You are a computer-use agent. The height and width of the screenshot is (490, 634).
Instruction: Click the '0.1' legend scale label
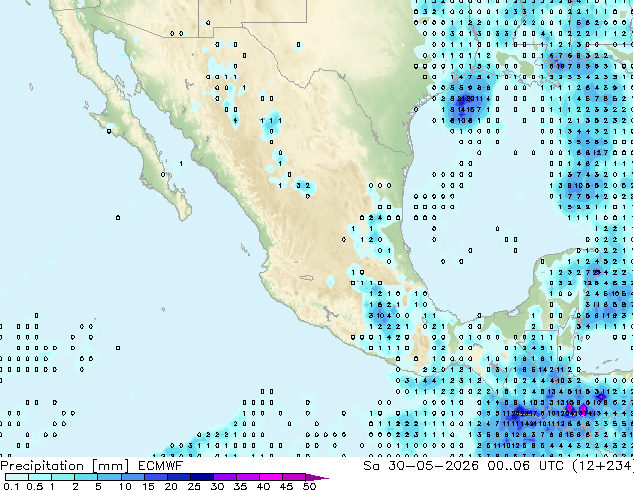point(11,486)
